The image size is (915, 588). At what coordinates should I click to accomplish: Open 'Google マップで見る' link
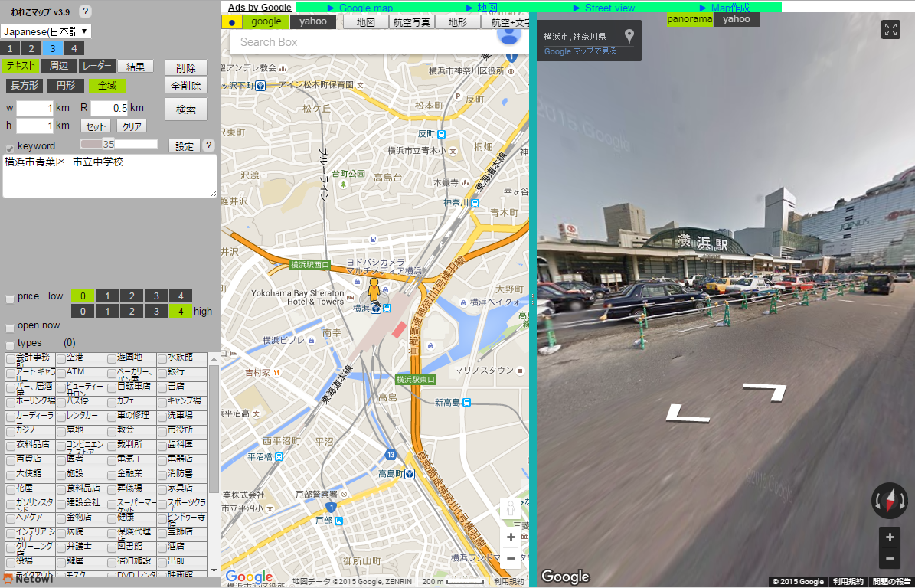(x=580, y=51)
